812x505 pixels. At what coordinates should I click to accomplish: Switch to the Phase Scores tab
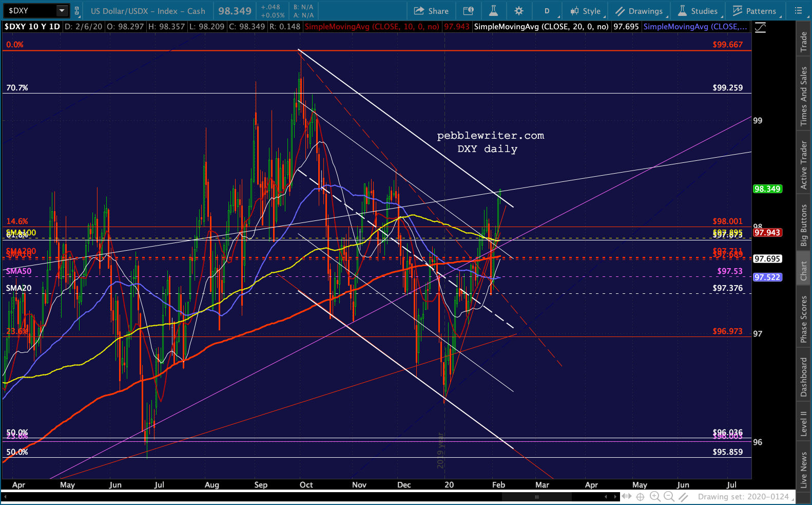coord(804,319)
